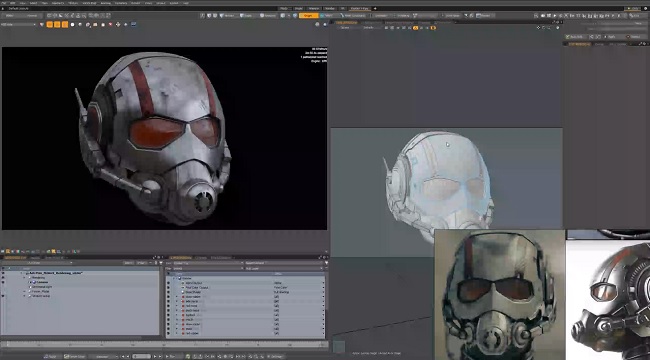Open the Audio button at bottom
Screen dimensions: 650x360
coord(52,356)
